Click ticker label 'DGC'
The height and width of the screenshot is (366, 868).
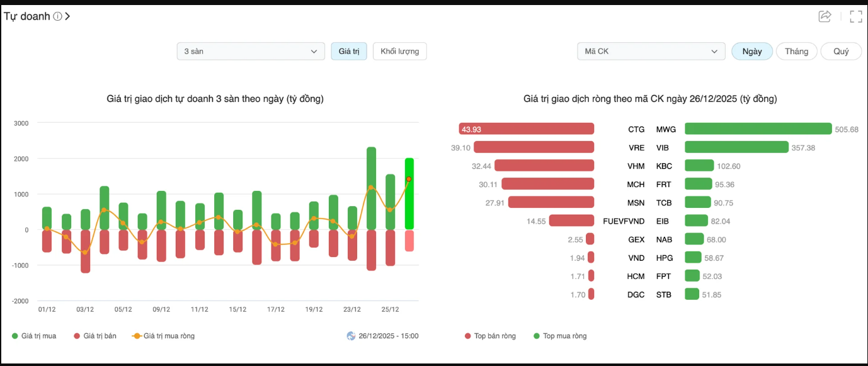pos(636,294)
